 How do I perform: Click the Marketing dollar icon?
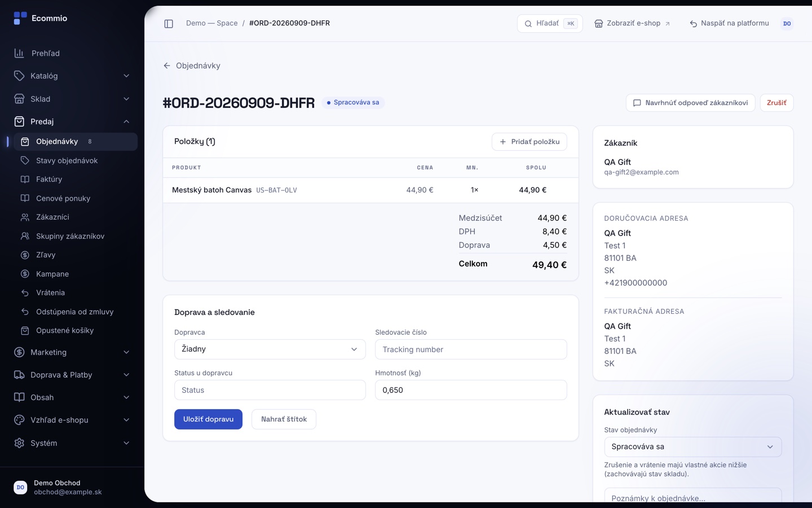point(19,352)
